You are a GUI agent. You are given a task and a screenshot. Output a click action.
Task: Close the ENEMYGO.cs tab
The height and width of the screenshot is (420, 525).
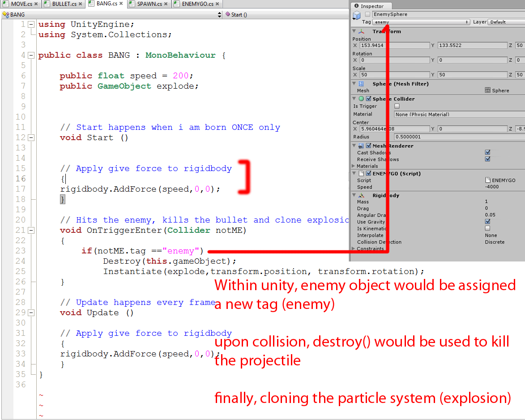click(x=218, y=4)
